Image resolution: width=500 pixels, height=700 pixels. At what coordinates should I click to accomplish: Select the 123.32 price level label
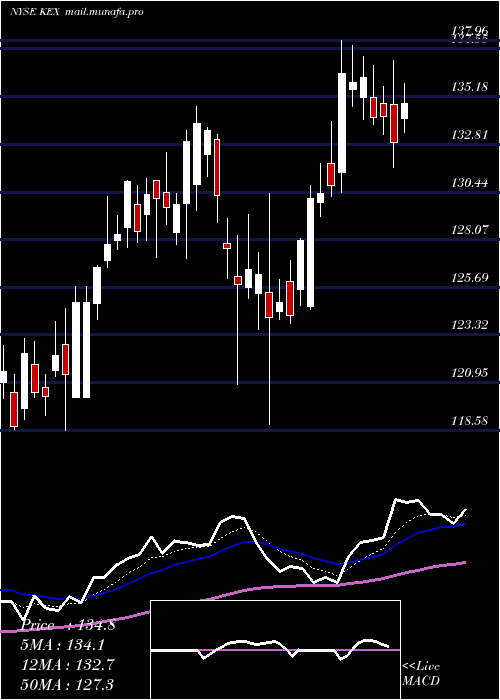point(469,325)
